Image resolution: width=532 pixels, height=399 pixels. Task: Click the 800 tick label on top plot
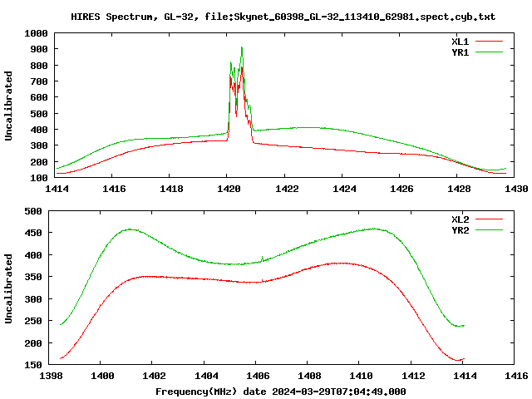(39, 66)
